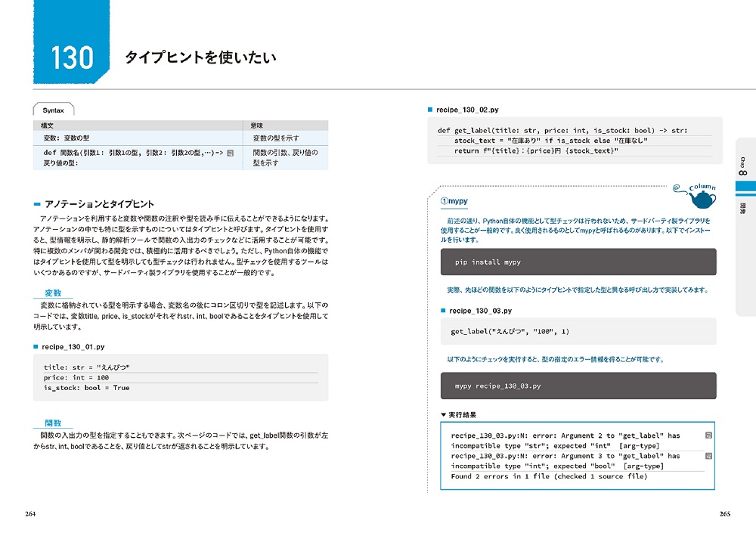Click the table cell 変数の型を示す

(286, 138)
